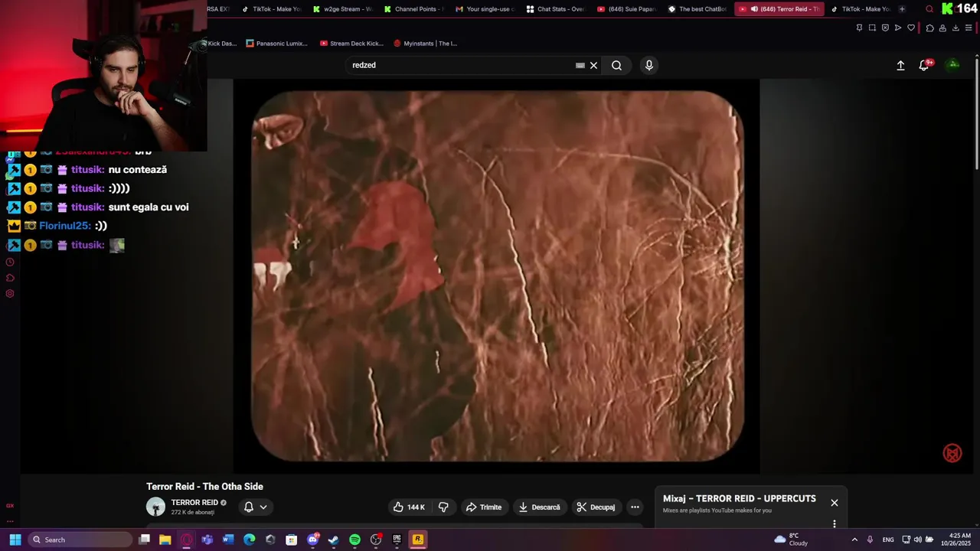Toggle the channel notification bell

[249, 507]
